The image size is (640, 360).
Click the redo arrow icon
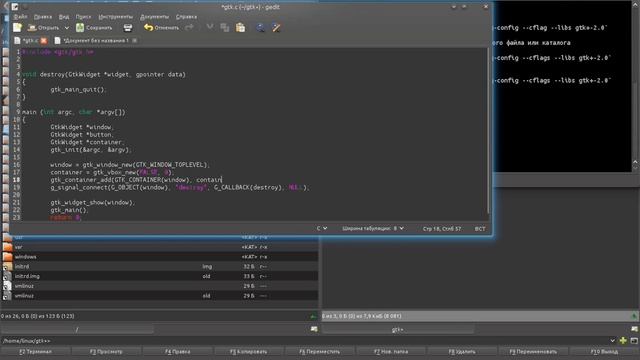pyautogui.click(x=189, y=28)
